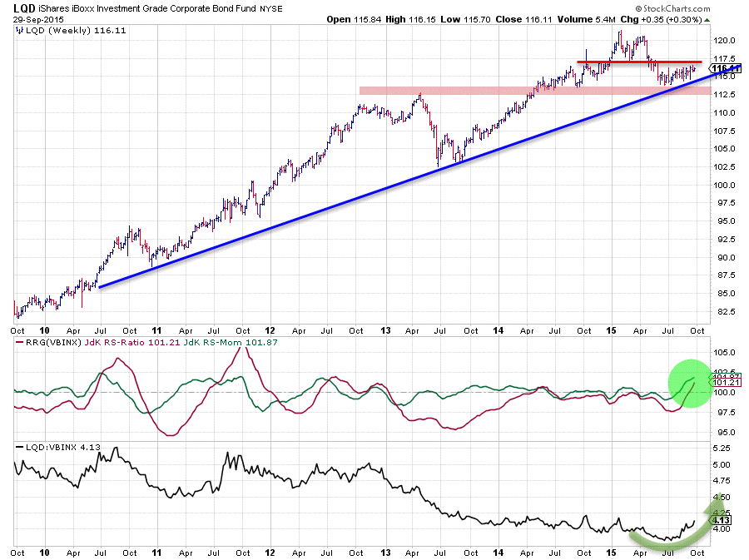Viewport: 749px width, 560px height.
Task: Click the 107.5 price axis label
Action: click(724, 131)
